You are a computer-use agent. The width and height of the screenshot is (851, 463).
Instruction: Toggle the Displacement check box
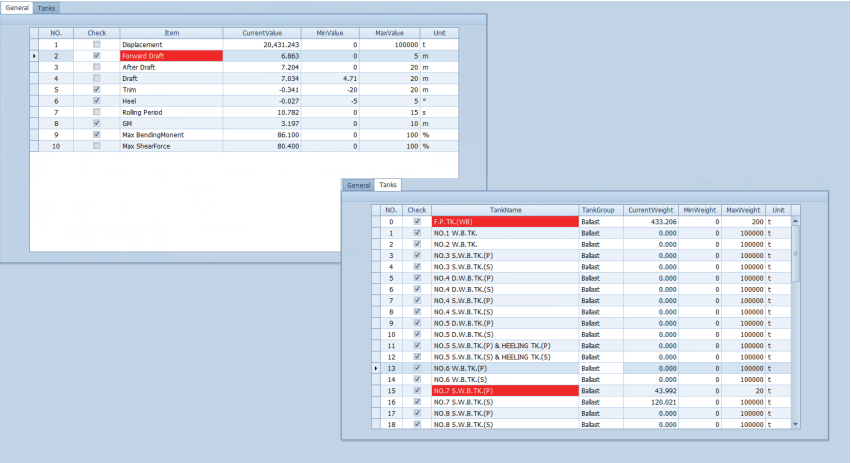pos(96,45)
